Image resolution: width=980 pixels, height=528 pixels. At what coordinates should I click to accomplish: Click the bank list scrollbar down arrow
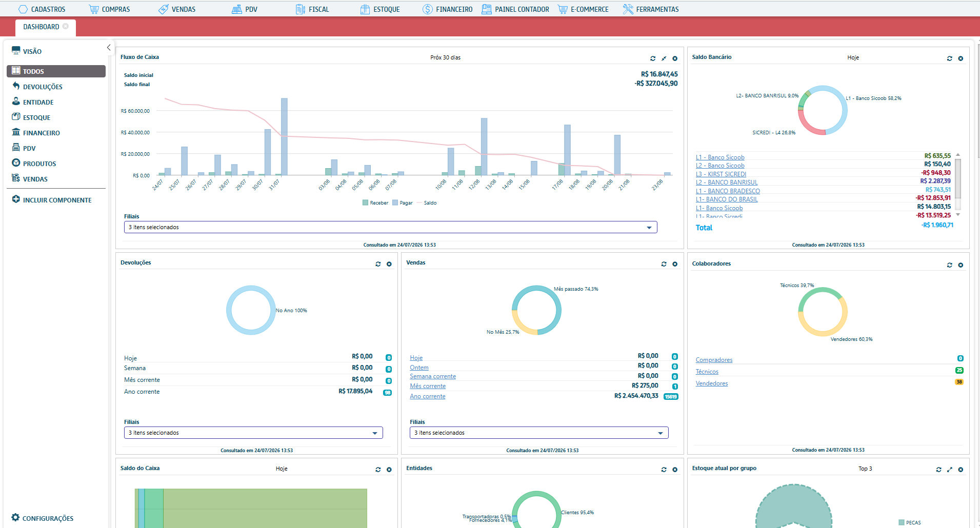click(x=958, y=215)
